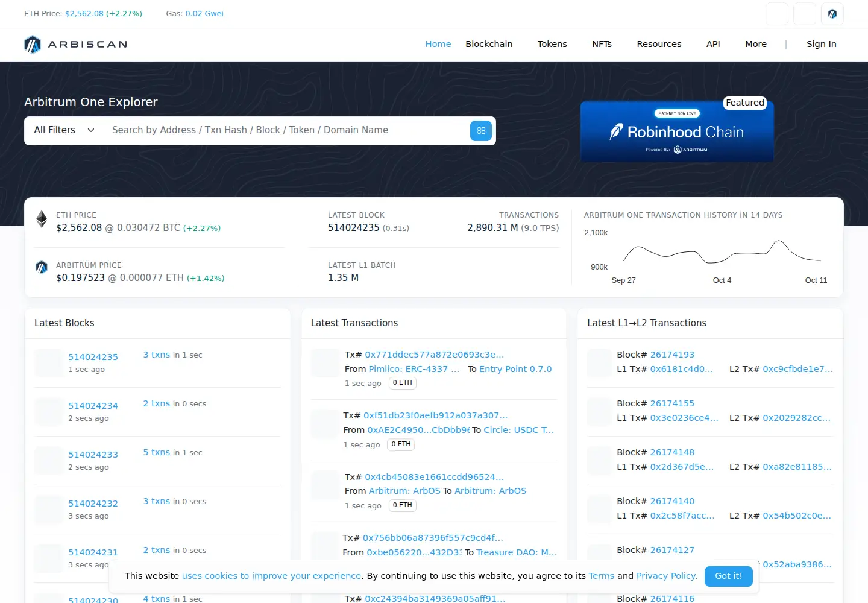View 5 txns of block 514024233
Screen dimensions: 868x603
tap(157, 452)
